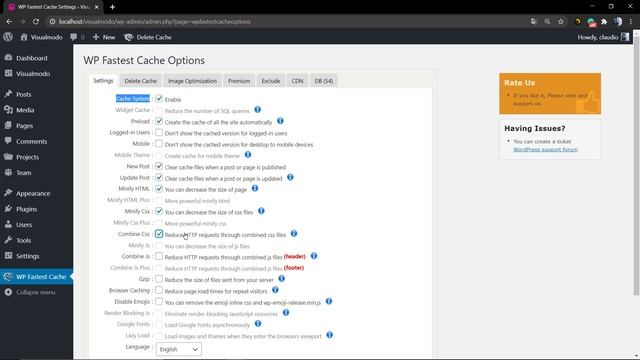
Task: Click the browser address bar
Action: [286, 22]
